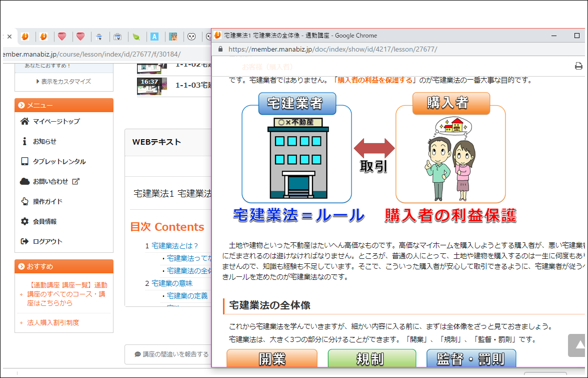Click the external-link icon after お問い合わせ
Image resolution: width=588 pixels, height=378 pixels.
pyautogui.click(x=76, y=181)
